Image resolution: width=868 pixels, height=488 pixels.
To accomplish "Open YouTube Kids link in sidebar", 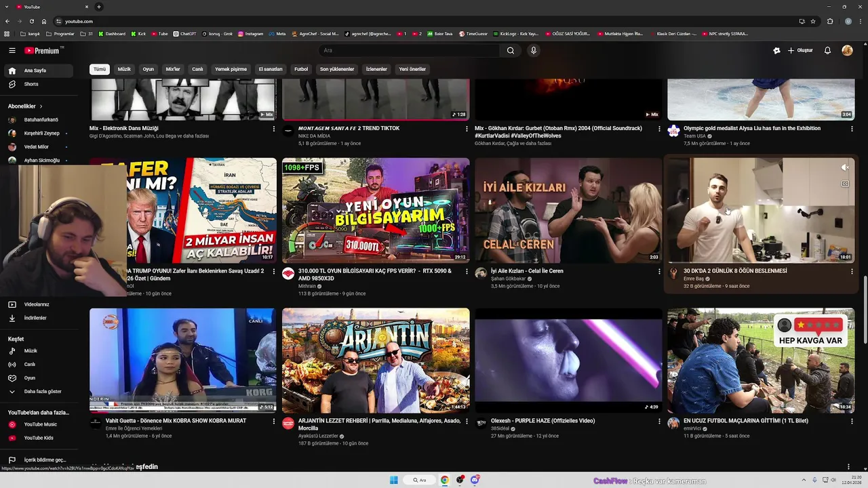I will point(38,438).
